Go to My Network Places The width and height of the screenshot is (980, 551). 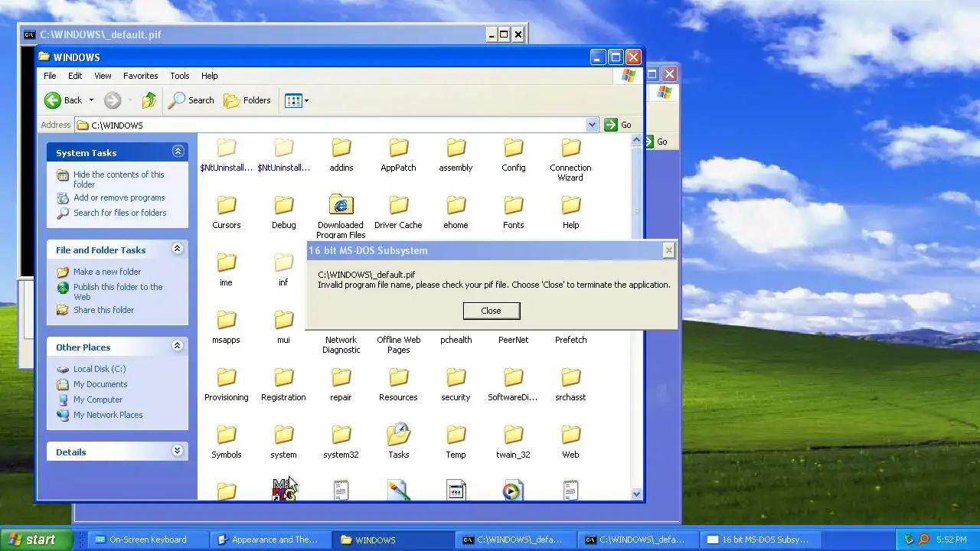point(108,415)
